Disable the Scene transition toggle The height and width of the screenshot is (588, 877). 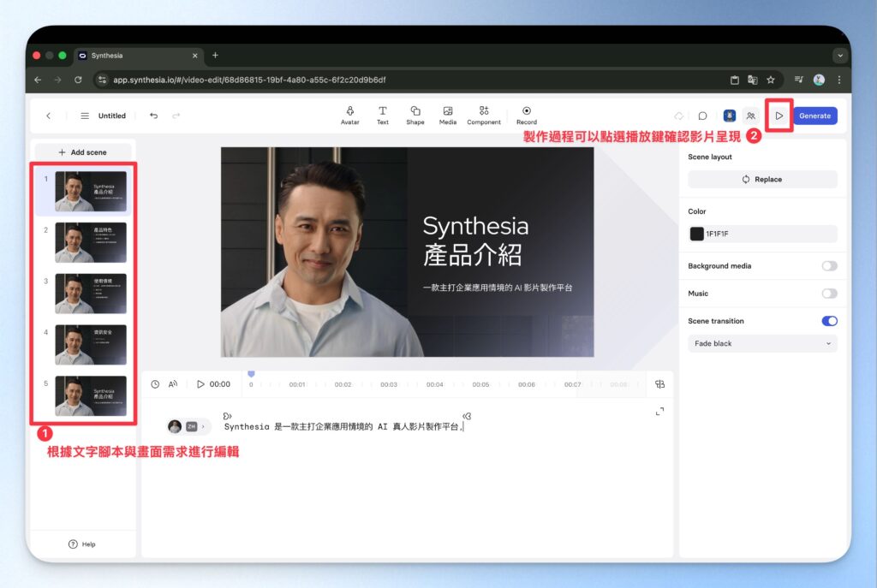(x=827, y=321)
